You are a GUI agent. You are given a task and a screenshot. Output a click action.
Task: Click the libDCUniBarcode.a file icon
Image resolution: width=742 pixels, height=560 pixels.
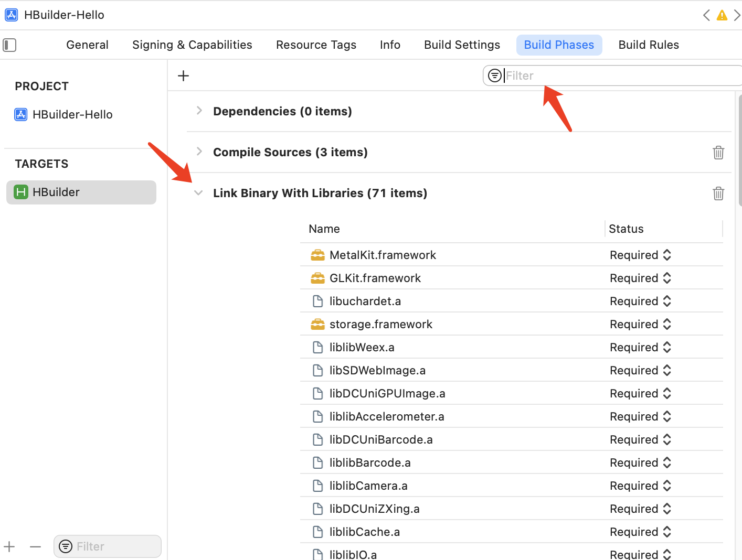(x=317, y=440)
